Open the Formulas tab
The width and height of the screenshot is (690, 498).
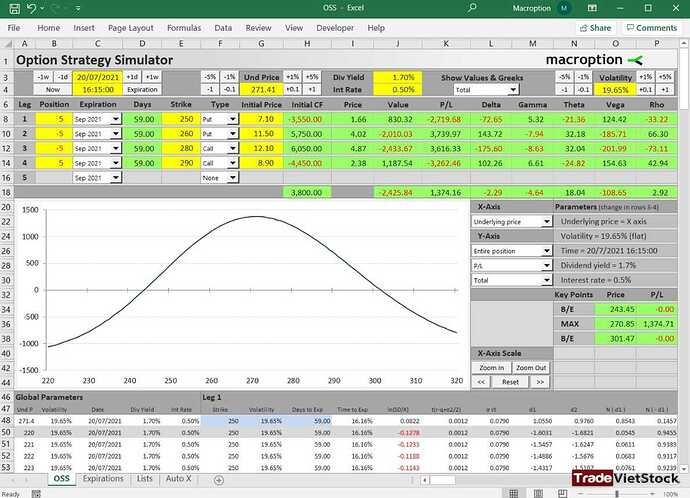(x=184, y=28)
